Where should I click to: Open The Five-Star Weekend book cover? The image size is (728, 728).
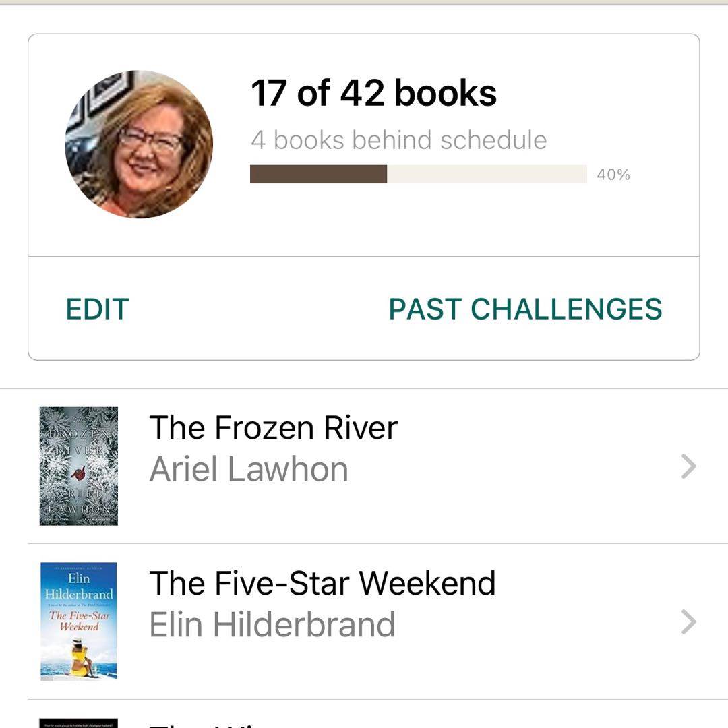(x=79, y=621)
